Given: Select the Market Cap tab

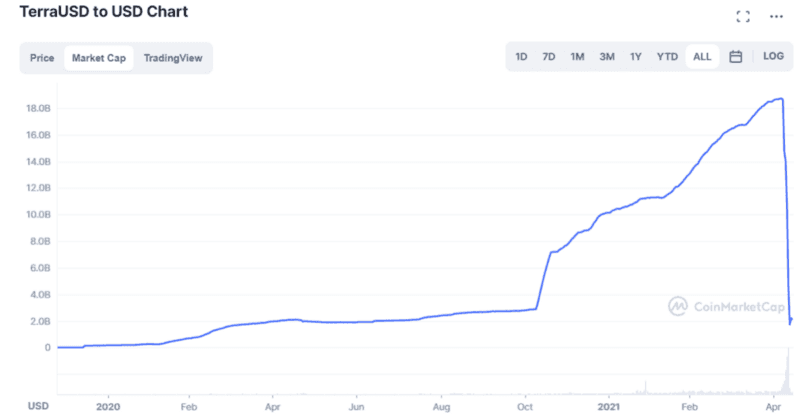Looking at the screenshot, I should [98, 58].
